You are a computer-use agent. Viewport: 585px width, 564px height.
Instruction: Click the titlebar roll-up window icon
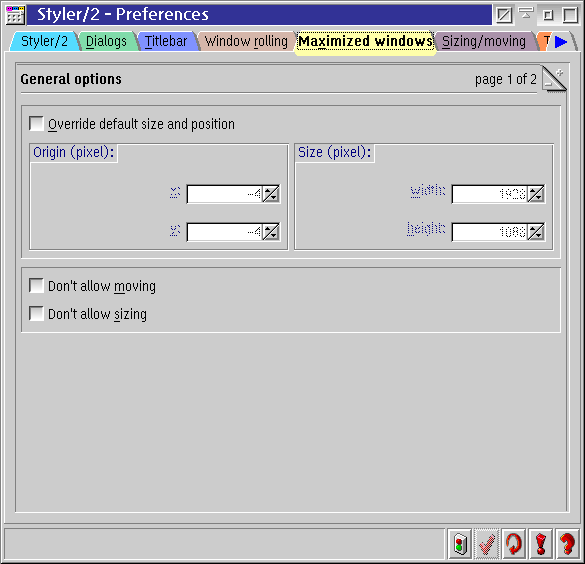[x=526, y=15]
